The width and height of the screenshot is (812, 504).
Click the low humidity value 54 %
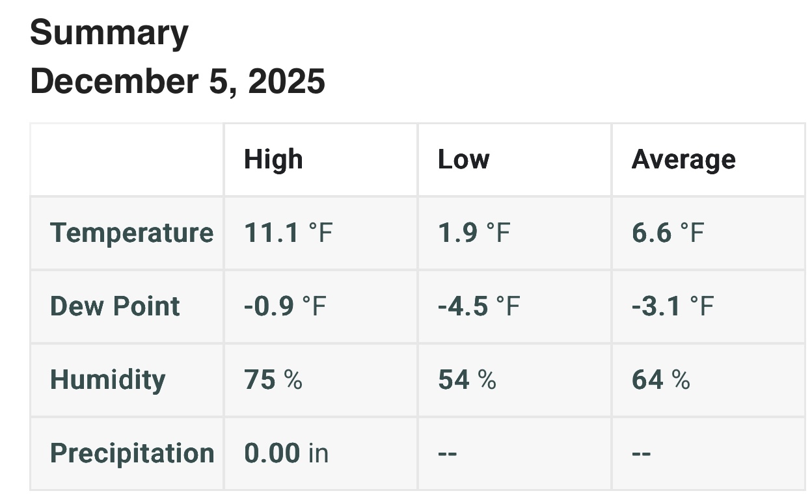point(467,380)
